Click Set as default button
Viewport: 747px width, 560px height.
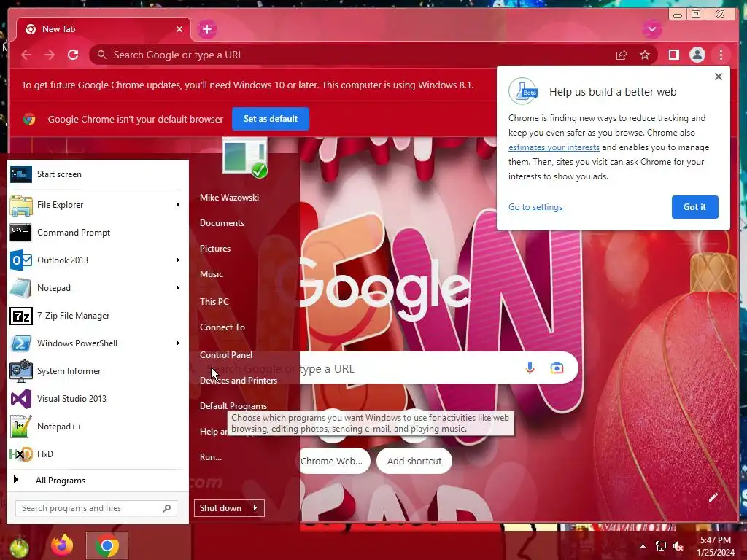point(271,119)
